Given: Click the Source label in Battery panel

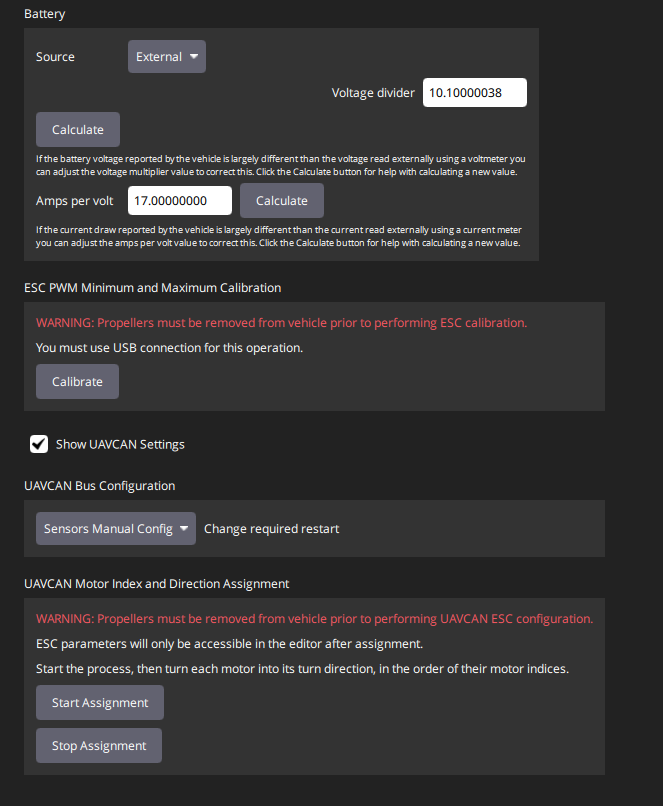Looking at the screenshot, I should pos(55,57).
